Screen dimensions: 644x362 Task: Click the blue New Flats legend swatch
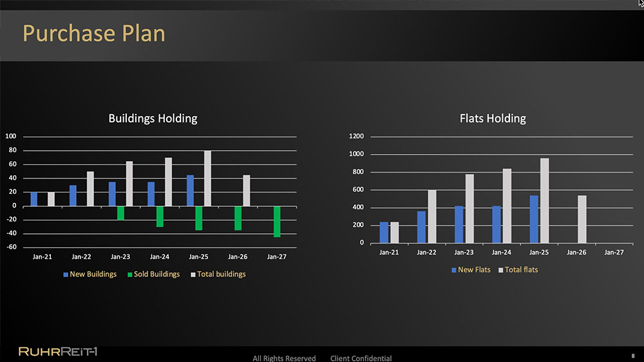click(454, 270)
